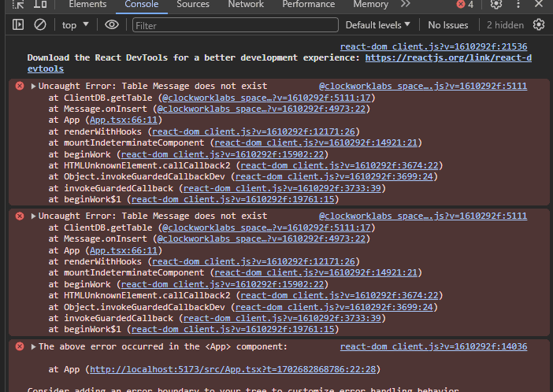Open the Default levels dropdown

tap(379, 25)
